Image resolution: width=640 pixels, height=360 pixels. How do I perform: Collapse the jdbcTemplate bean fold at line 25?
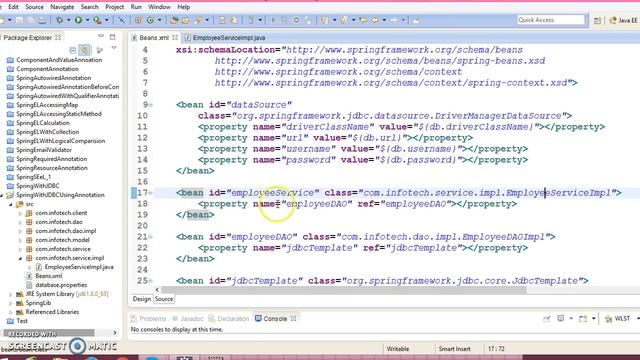tap(151, 281)
